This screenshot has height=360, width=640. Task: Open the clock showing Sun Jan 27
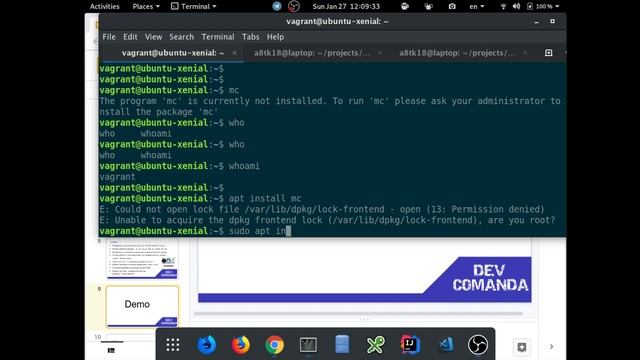346,6
